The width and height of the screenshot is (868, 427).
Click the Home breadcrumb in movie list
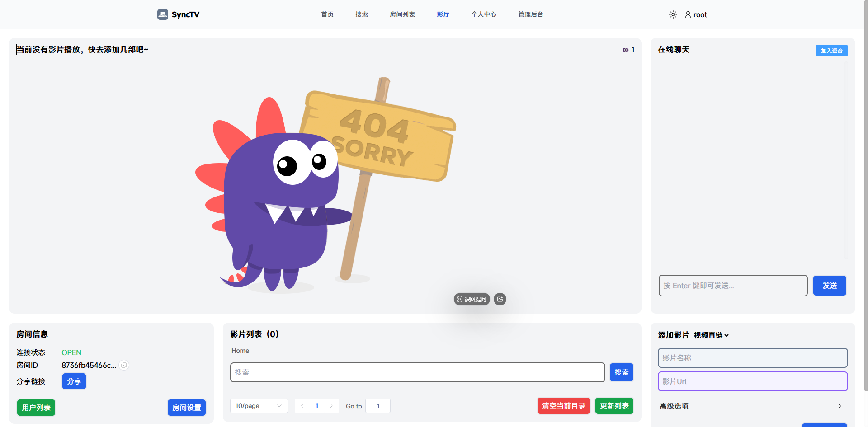click(x=241, y=351)
